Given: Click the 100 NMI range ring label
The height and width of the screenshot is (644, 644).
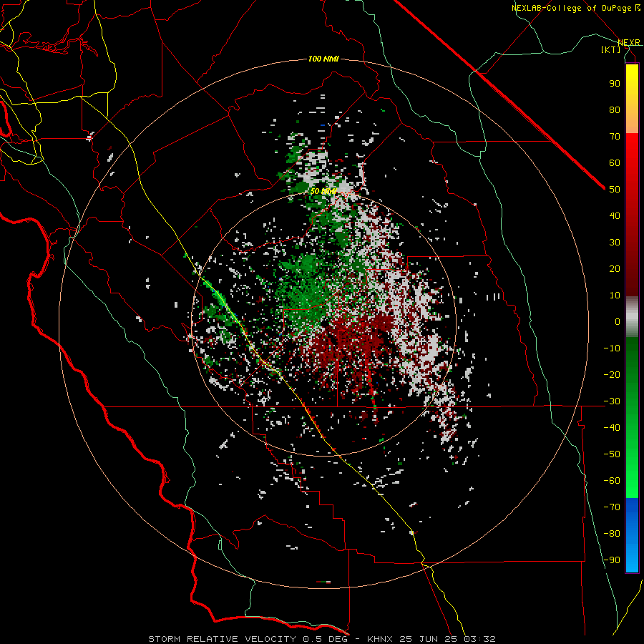Looking at the screenshot, I should tap(323, 59).
